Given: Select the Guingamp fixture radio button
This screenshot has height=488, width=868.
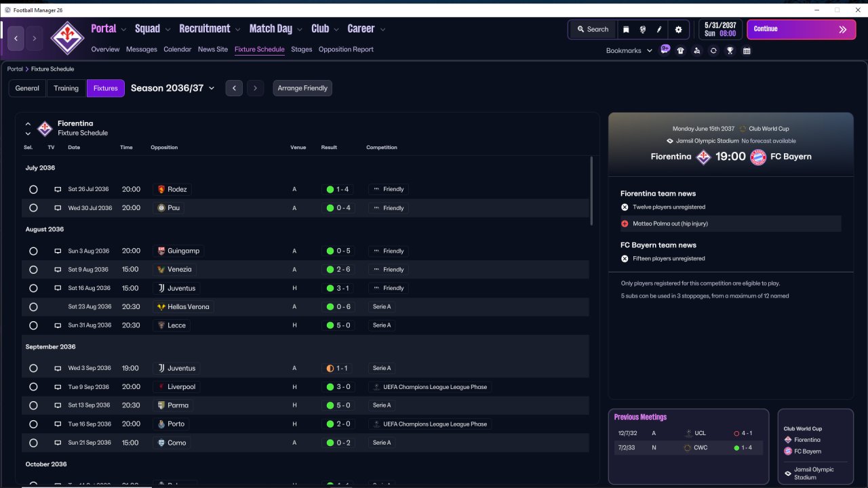Looking at the screenshot, I should coord(33,251).
